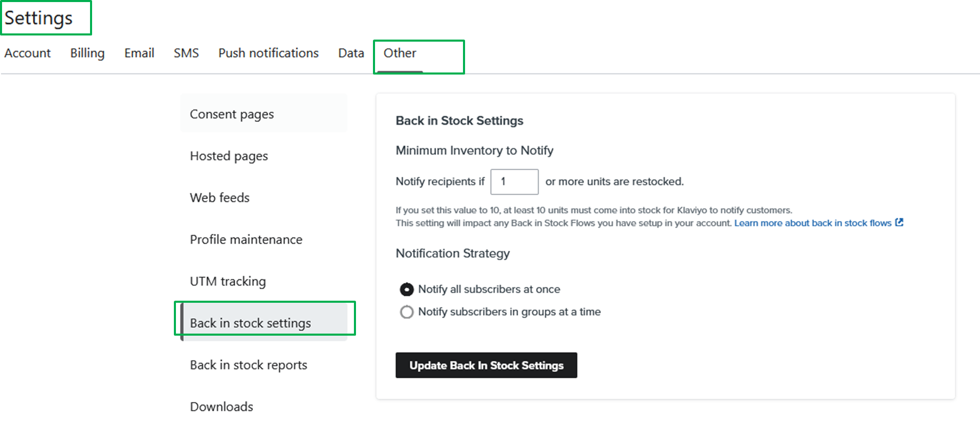Go to the Email settings tab

point(139,53)
